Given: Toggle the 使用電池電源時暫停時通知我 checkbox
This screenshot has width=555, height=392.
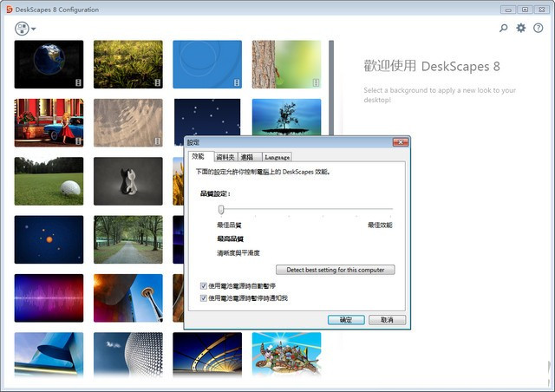Looking at the screenshot, I should (204, 297).
